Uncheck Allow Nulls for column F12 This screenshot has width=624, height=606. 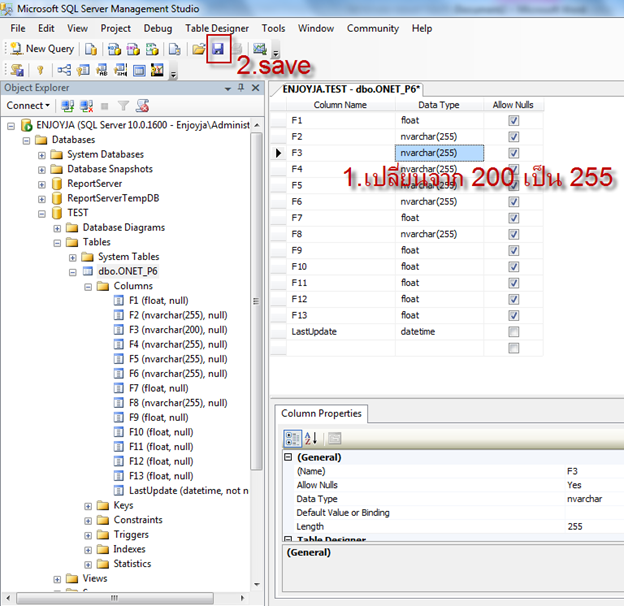[x=514, y=299]
